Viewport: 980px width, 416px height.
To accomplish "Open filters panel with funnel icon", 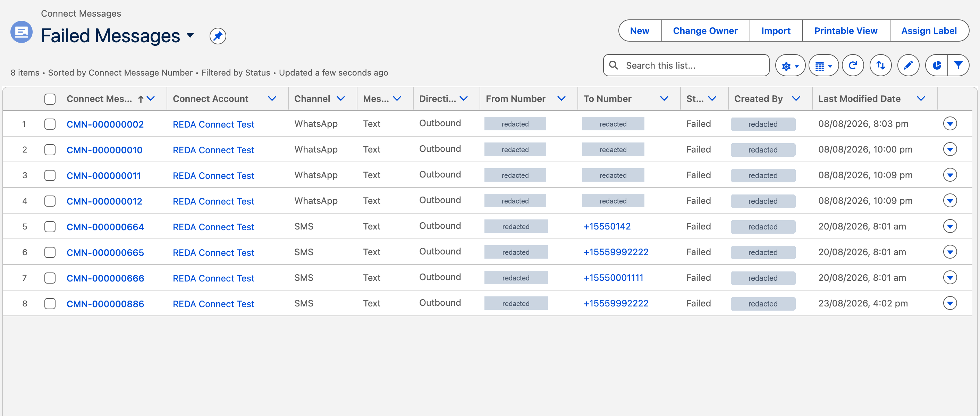I will tap(958, 66).
